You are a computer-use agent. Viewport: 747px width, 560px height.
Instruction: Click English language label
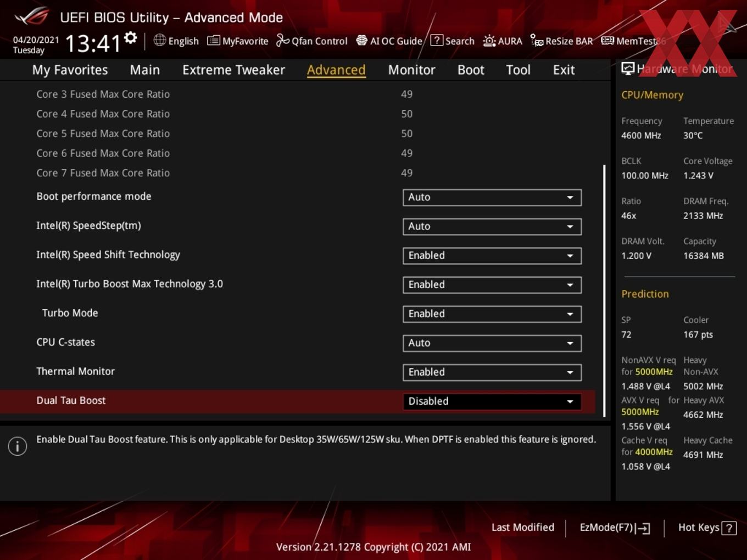[x=183, y=41]
